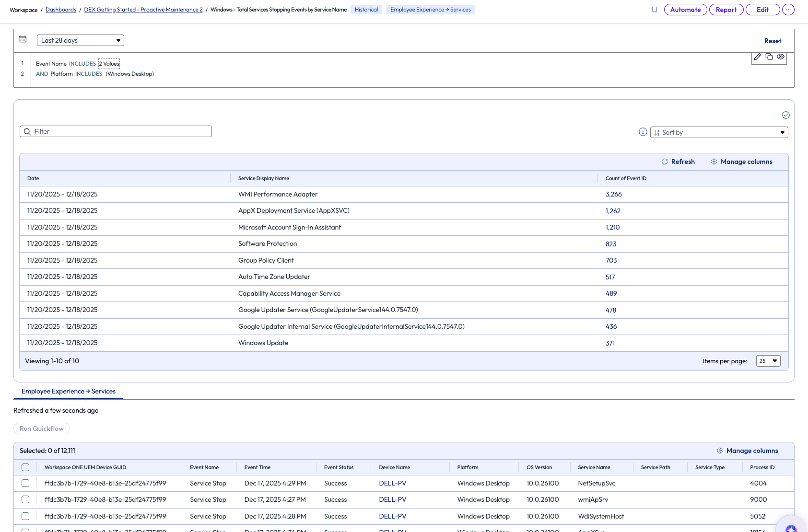This screenshot has width=808, height=532.
Task: Check the select-all checkbox in table header
Action: pyautogui.click(x=25, y=467)
